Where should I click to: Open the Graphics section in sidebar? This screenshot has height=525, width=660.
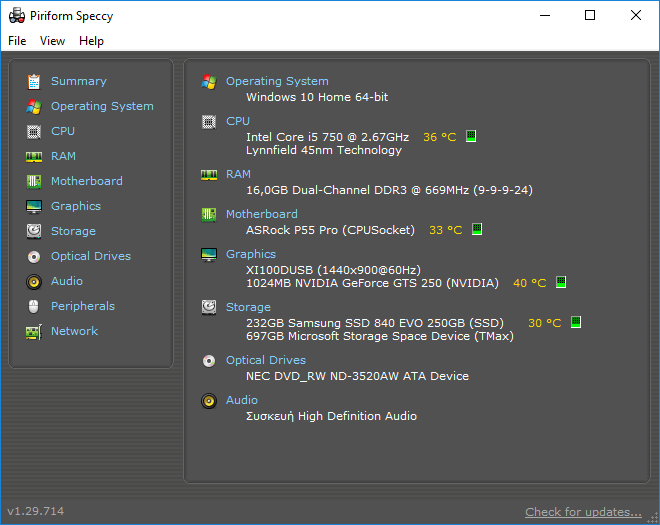[x=76, y=206]
